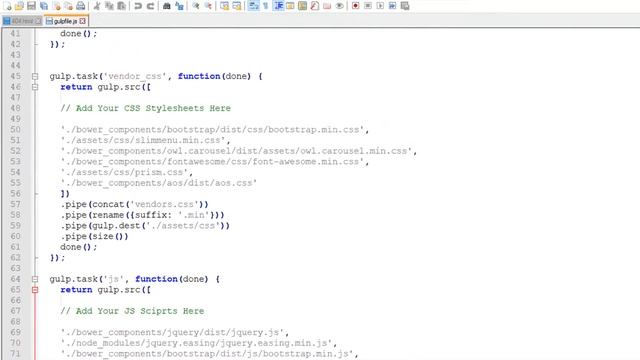Viewport: 640px width, 360px height.
Task: Redo the last undone edit
Action: 150,6
